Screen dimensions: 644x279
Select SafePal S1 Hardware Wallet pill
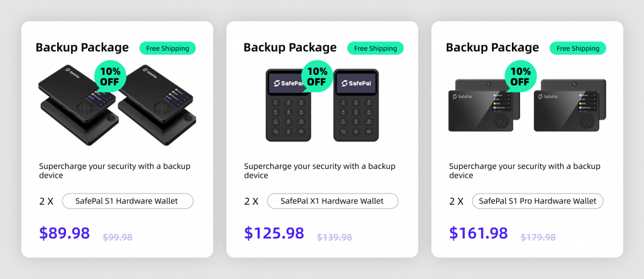coord(127,201)
